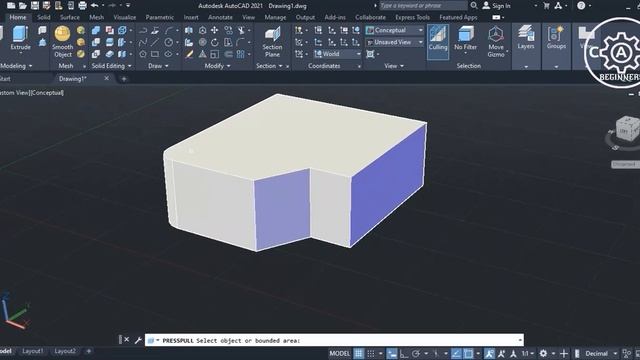Screen dimensions: 640x360
Task: Click the ViewCube in the viewport
Action: click(x=627, y=129)
